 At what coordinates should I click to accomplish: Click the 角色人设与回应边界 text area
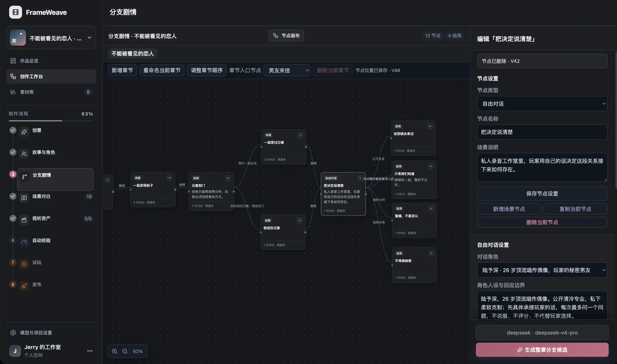pos(542,306)
